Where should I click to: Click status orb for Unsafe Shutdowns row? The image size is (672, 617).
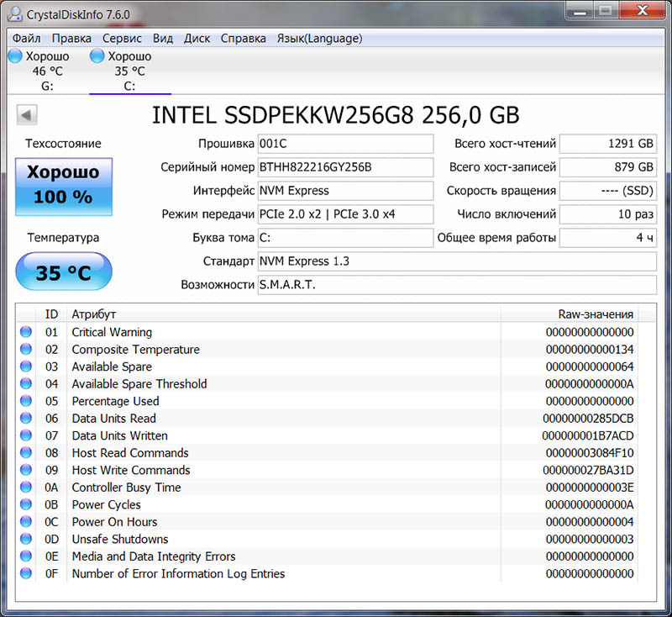tap(26, 539)
